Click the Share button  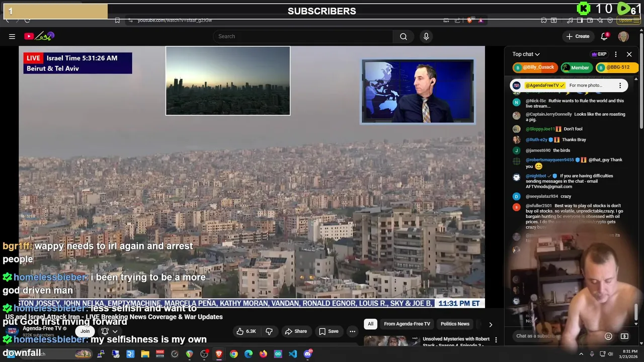[296, 331]
